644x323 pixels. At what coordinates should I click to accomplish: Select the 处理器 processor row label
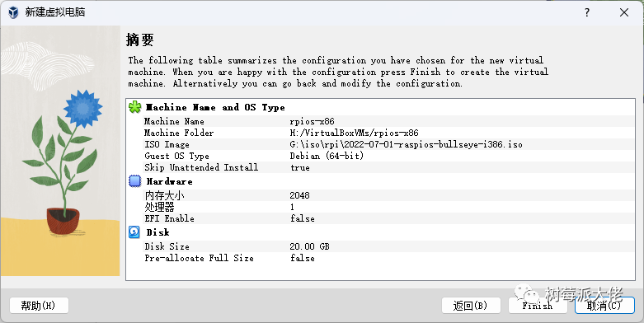click(159, 207)
